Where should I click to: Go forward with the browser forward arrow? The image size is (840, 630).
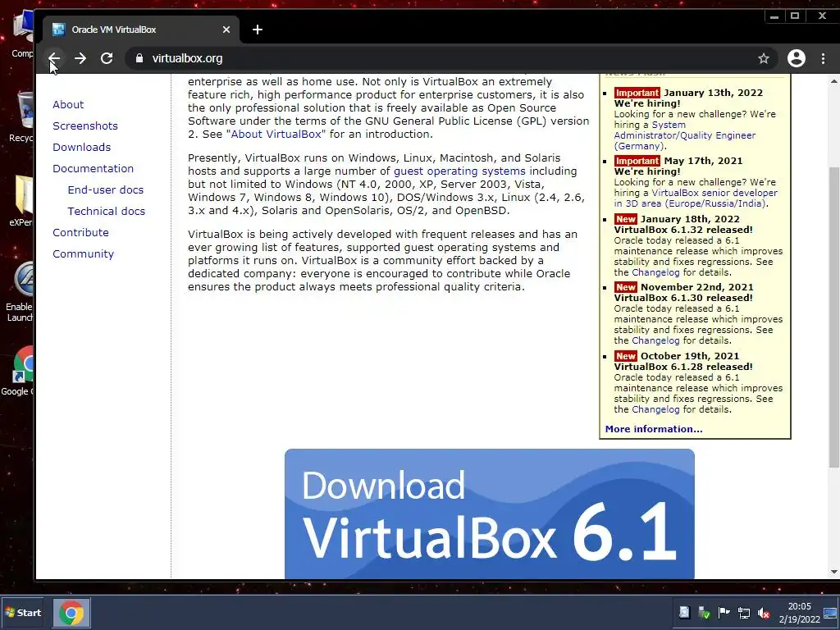pyautogui.click(x=80, y=58)
